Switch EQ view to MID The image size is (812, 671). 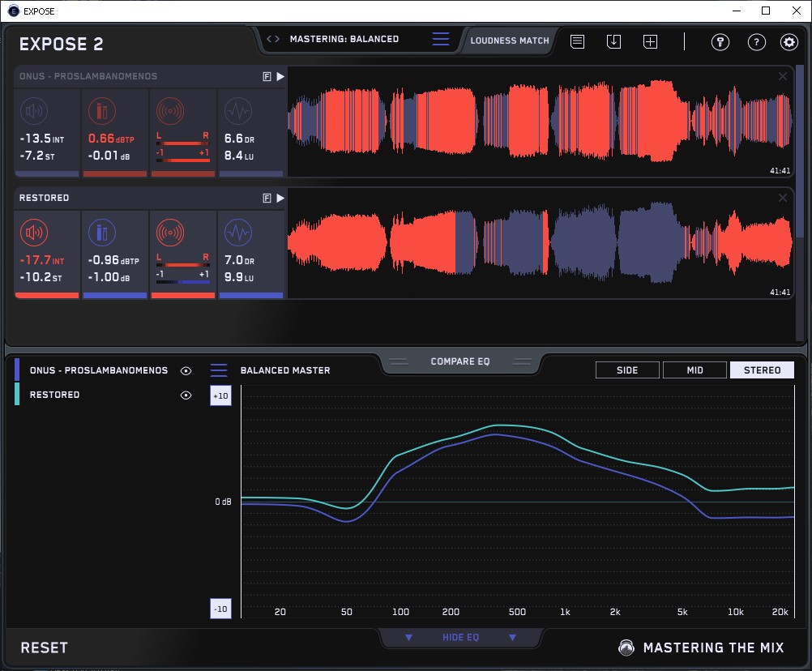[x=695, y=370]
